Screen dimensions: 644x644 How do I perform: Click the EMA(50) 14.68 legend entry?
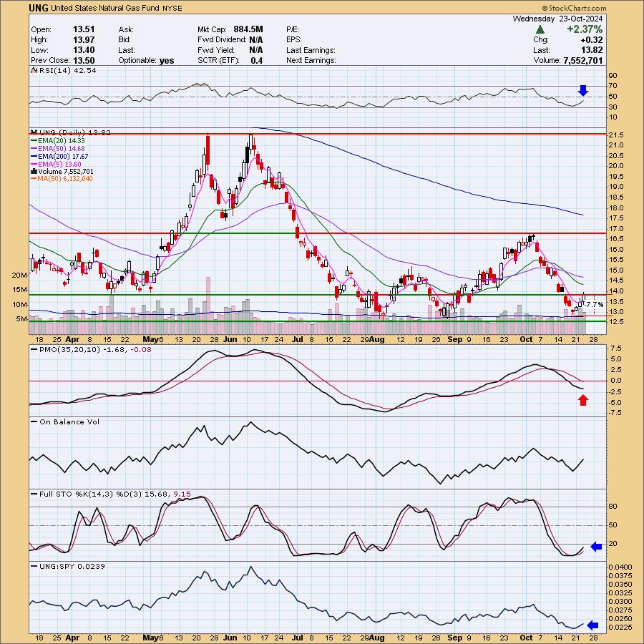[62, 148]
